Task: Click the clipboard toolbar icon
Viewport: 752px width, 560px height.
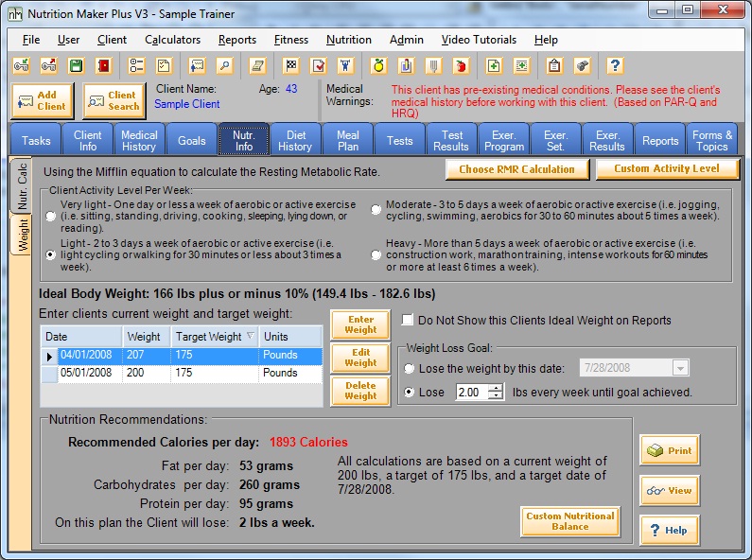Action: click(554, 65)
